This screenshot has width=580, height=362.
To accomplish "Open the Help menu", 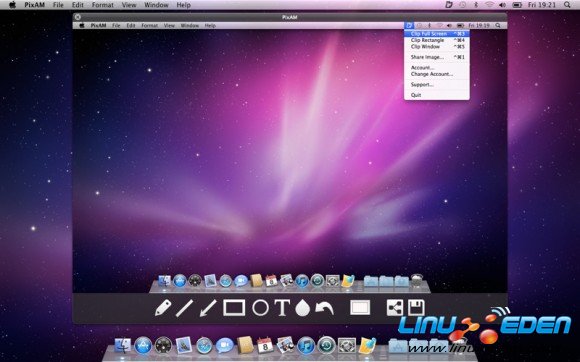I will tap(183, 5).
